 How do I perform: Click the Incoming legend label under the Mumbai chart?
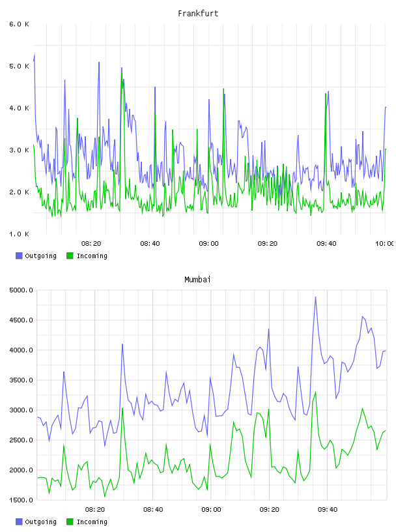(x=92, y=522)
